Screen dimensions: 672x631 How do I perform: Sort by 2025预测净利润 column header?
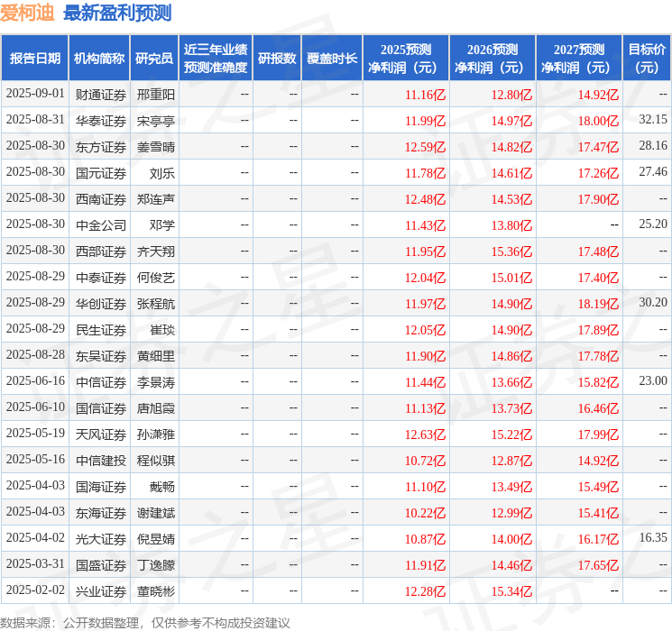pos(406,58)
